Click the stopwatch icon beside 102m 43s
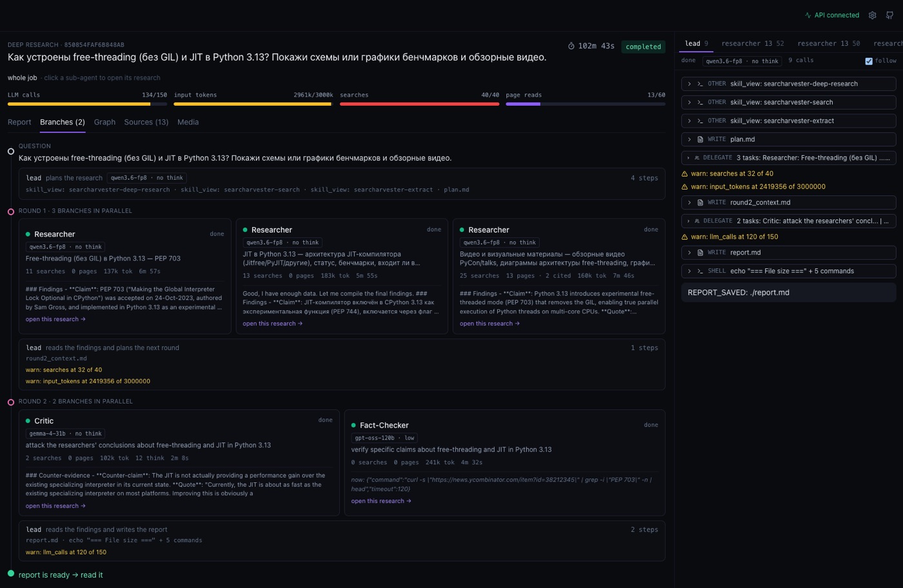This screenshot has width=903, height=588. (571, 46)
